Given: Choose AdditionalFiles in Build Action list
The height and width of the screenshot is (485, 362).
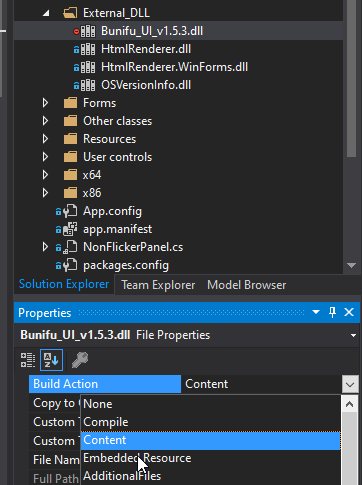Looking at the screenshot, I should click(x=211, y=476).
